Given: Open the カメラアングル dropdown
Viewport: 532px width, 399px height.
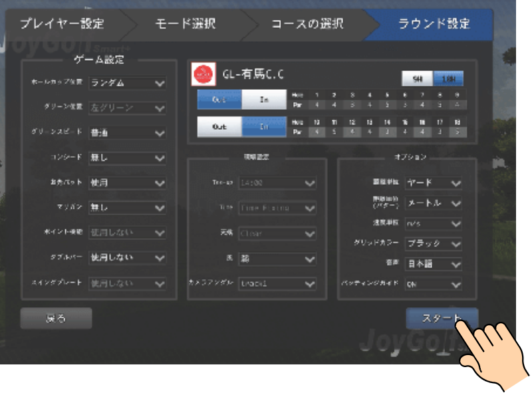Looking at the screenshot, I should click(x=277, y=284).
